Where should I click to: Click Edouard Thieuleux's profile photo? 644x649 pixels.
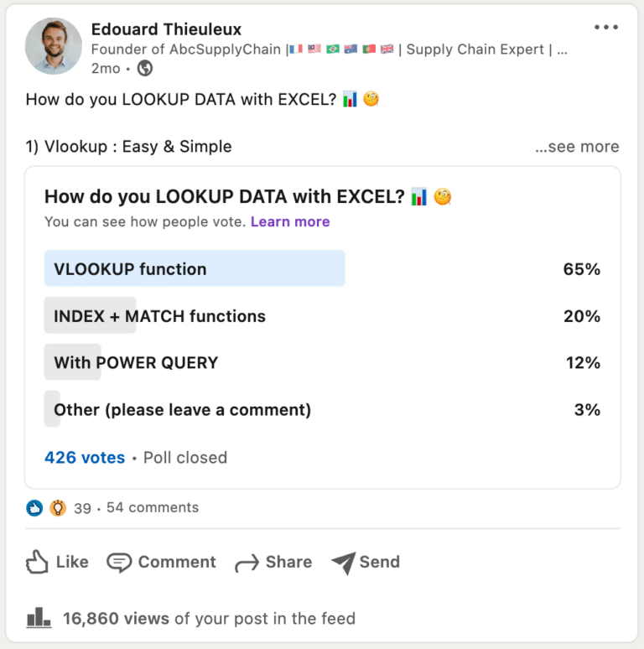tap(54, 46)
